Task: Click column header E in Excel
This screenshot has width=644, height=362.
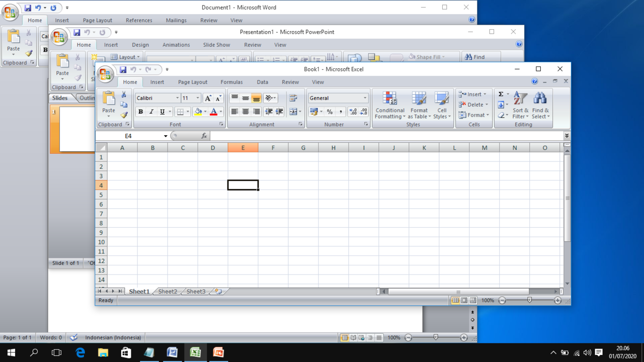Action: point(243,148)
